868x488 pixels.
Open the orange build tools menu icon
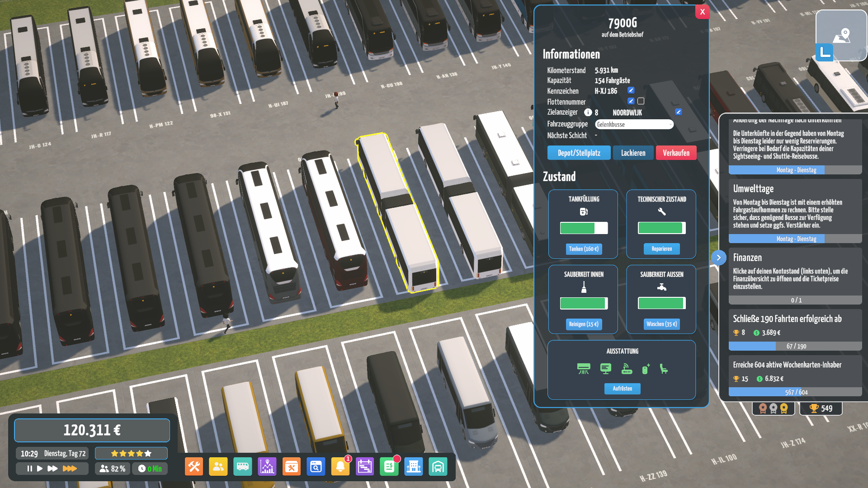point(194,467)
